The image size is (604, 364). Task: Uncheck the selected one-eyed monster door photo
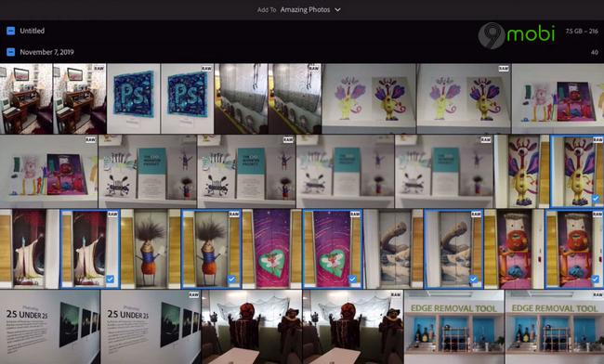(596, 199)
